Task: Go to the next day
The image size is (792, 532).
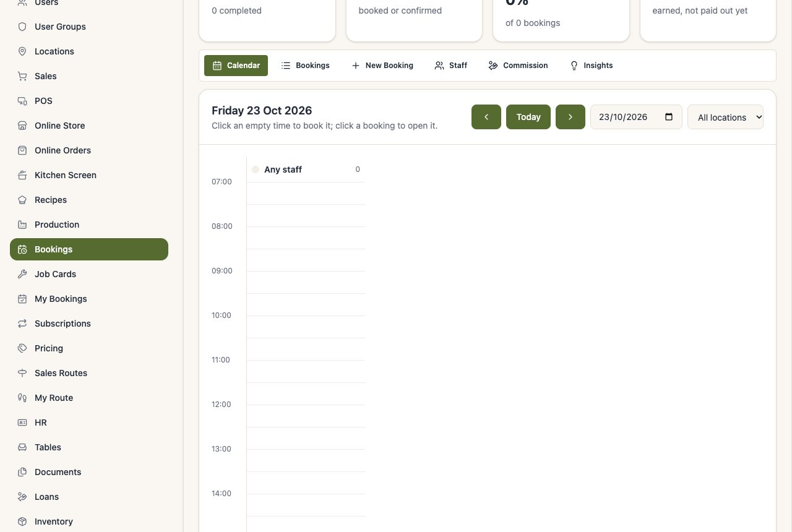Action: coord(570,117)
